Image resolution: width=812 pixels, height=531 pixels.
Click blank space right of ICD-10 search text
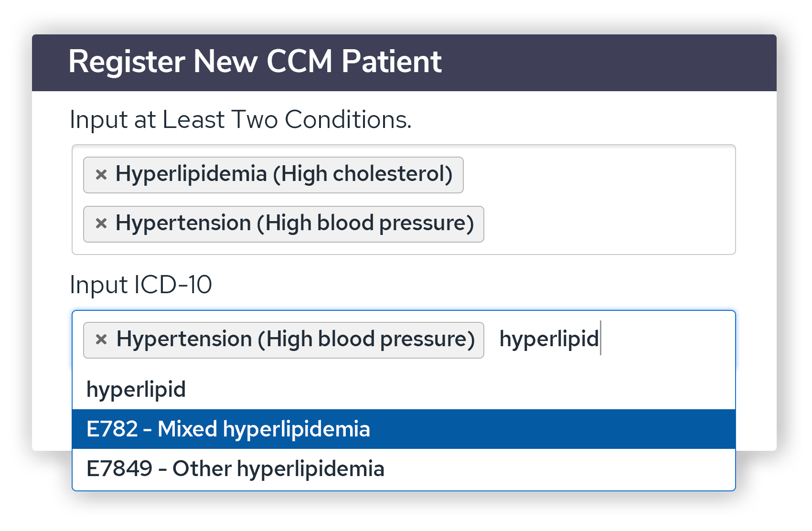pyautogui.click(x=669, y=340)
